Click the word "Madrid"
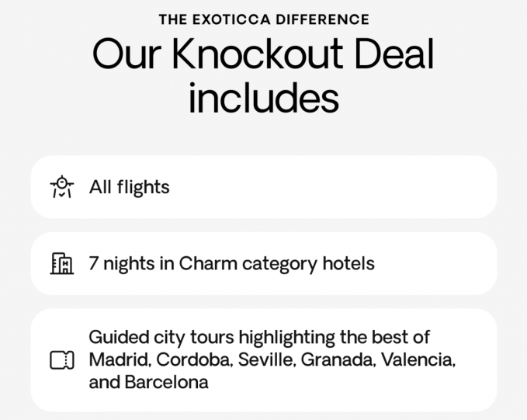The width and height of the screenshot is (527, 420). point(119,360)
